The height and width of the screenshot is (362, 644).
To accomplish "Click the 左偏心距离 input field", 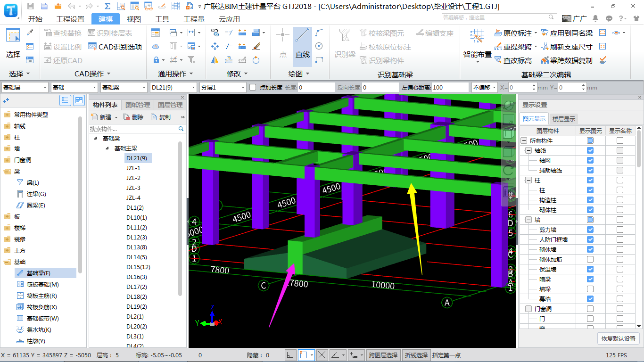I will coord(450,87).
